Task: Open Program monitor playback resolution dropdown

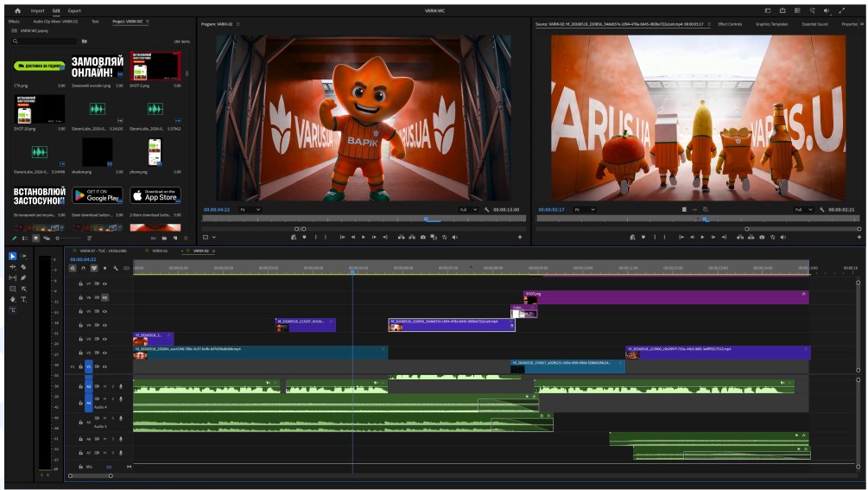Action: click(468, 210)
